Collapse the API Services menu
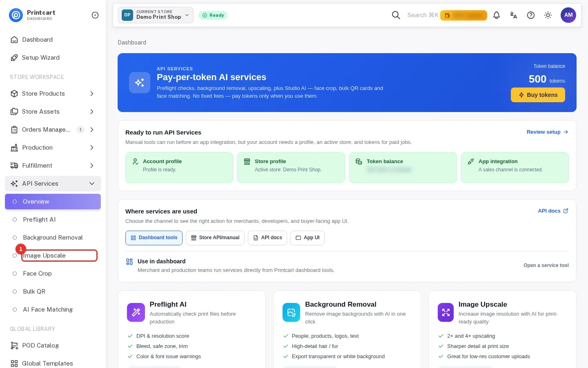 click(53, 184)
